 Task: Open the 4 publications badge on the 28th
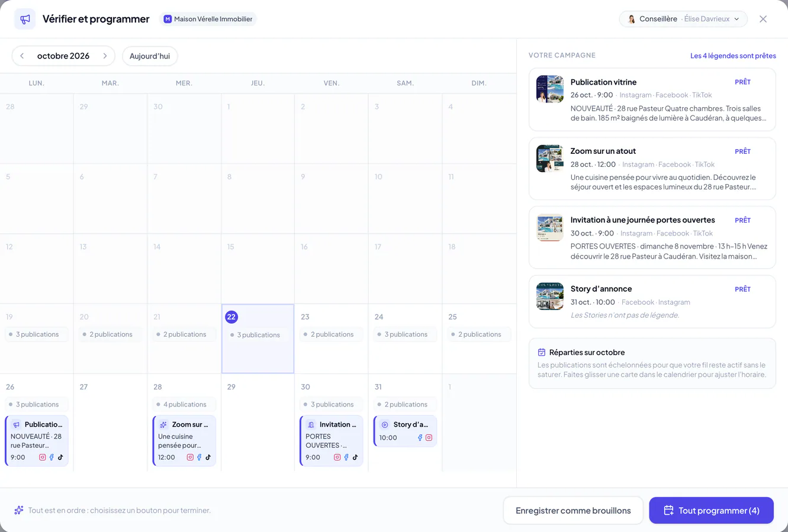click(x=184, y=404)
